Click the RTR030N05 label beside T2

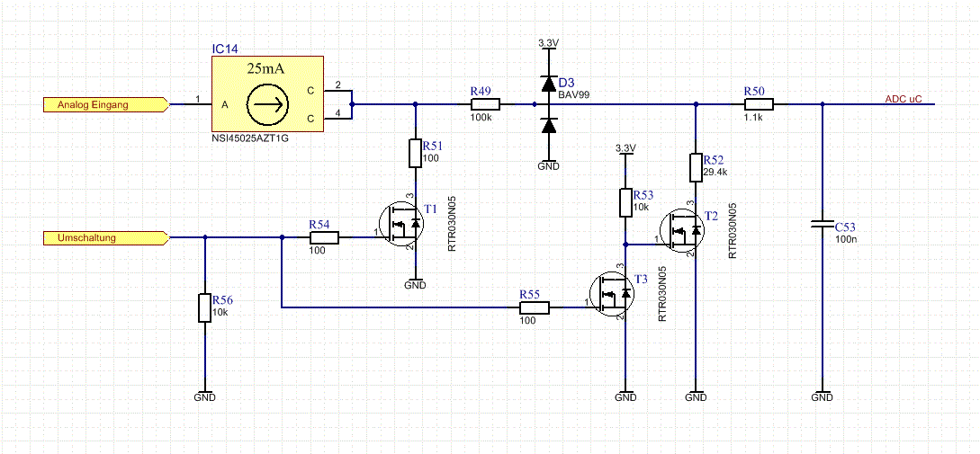click(x=732, y=230)
